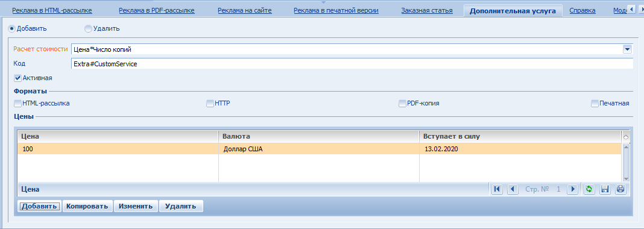Refresh the price grid with green arrows
The height and width of the screenshot is (229, 644).
point(589,189)
